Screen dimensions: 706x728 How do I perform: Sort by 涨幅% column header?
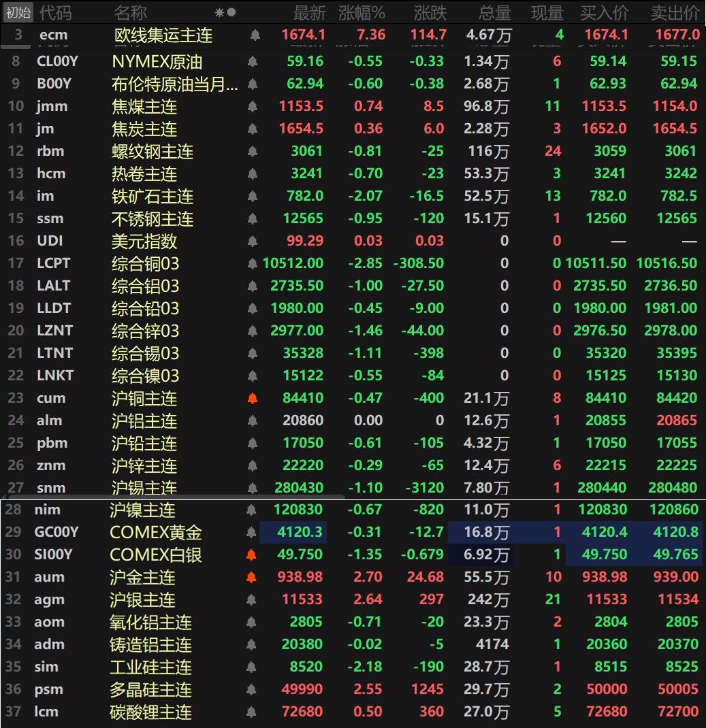362,12
